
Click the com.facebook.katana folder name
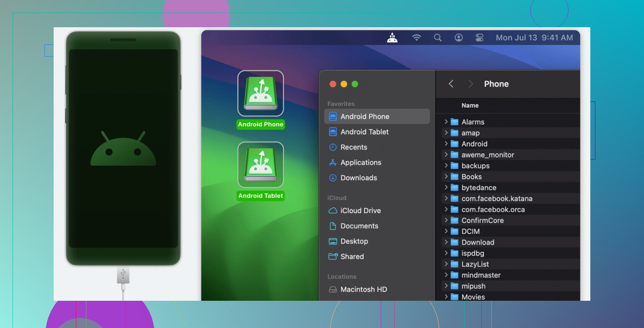[x=497, y=199]
